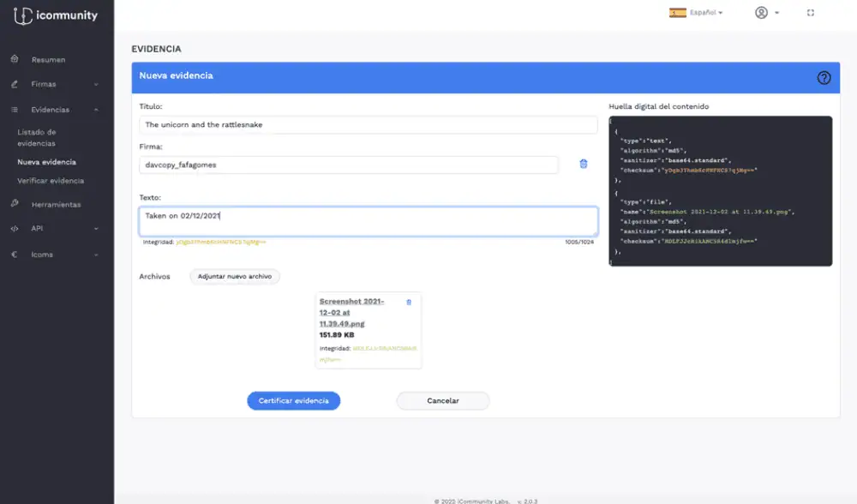Screen dimensions: 857x504
Task: Open Listado de evidencias page
Action: pos(37,137)
